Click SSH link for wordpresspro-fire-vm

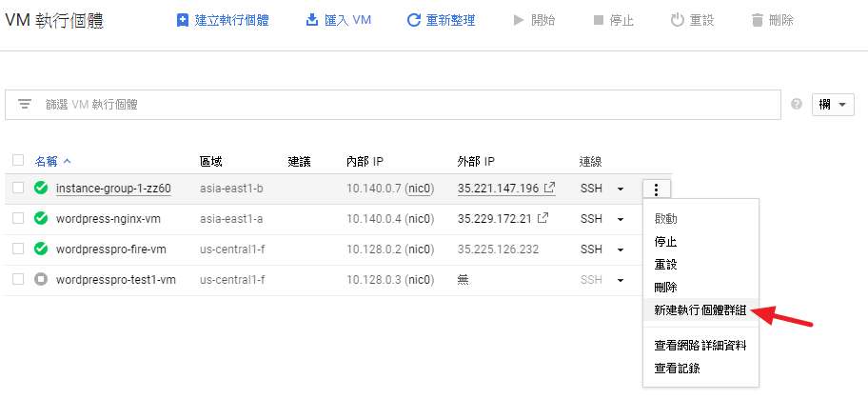pyautogui.click(x=591, y=249)
